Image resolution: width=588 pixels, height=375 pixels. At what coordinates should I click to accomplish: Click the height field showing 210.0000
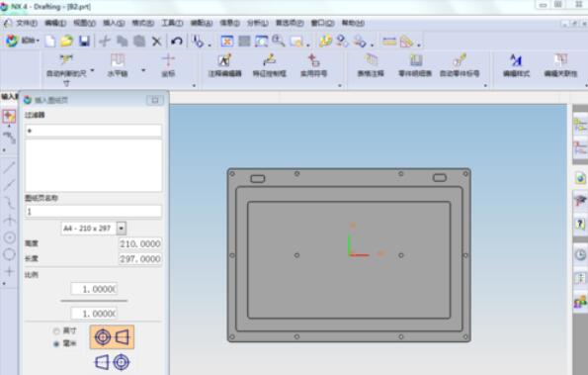point(140,243)
